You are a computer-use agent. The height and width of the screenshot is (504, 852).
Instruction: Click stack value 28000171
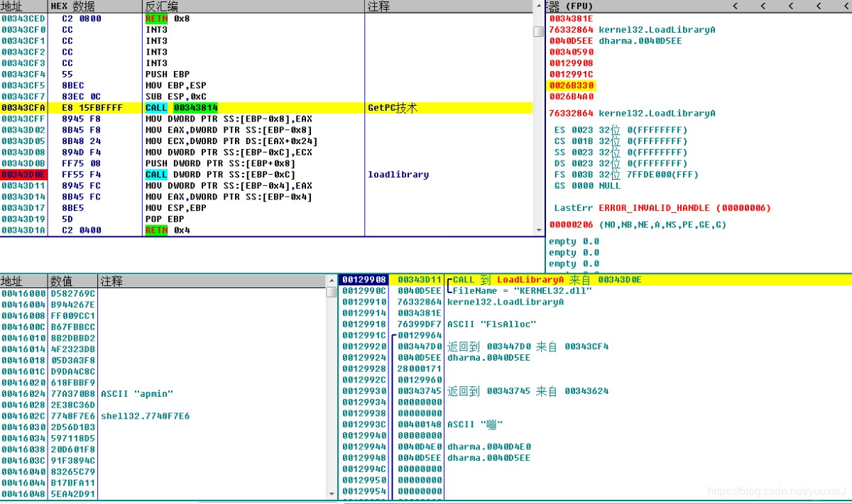(420, 369)
